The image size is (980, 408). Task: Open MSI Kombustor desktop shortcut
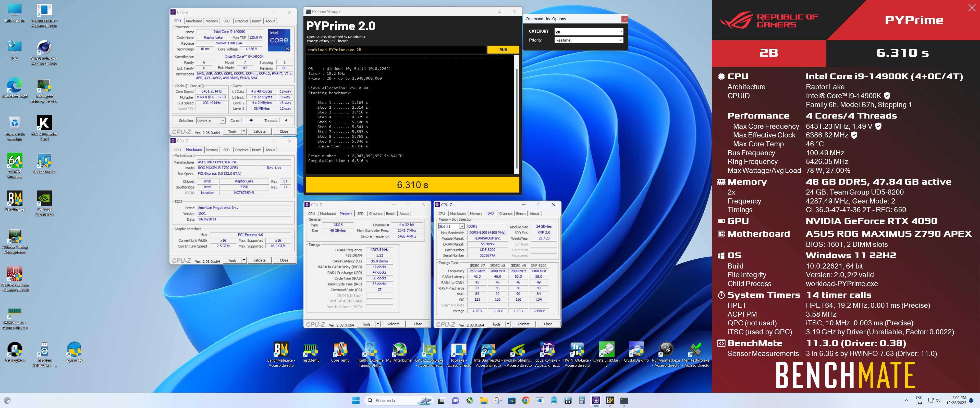tap(44, 128)
